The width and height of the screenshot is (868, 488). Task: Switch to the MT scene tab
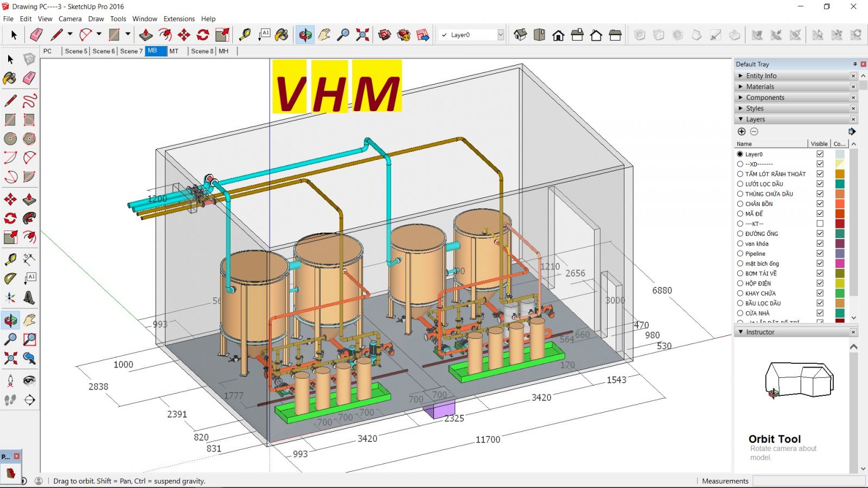coord(174,51)
